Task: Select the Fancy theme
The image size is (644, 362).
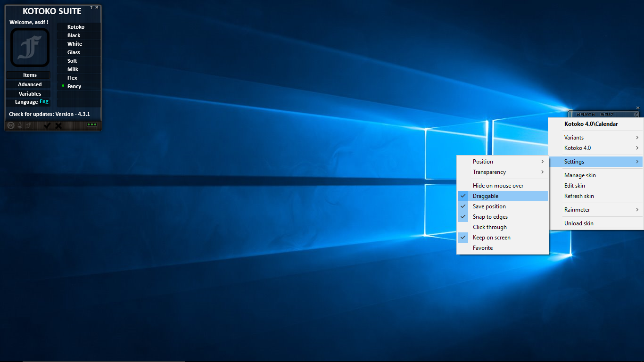Action: point(79,86)
